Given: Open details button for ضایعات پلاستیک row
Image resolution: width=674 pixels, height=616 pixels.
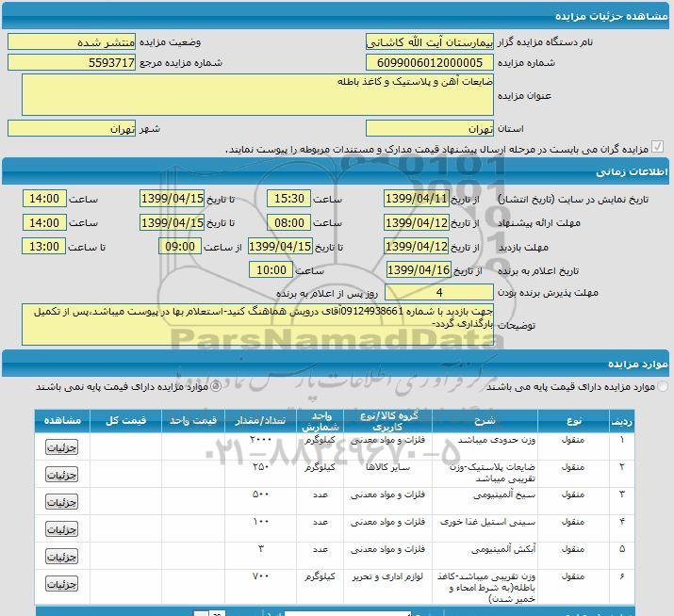Looking at the screenshot, I should 62,475.
